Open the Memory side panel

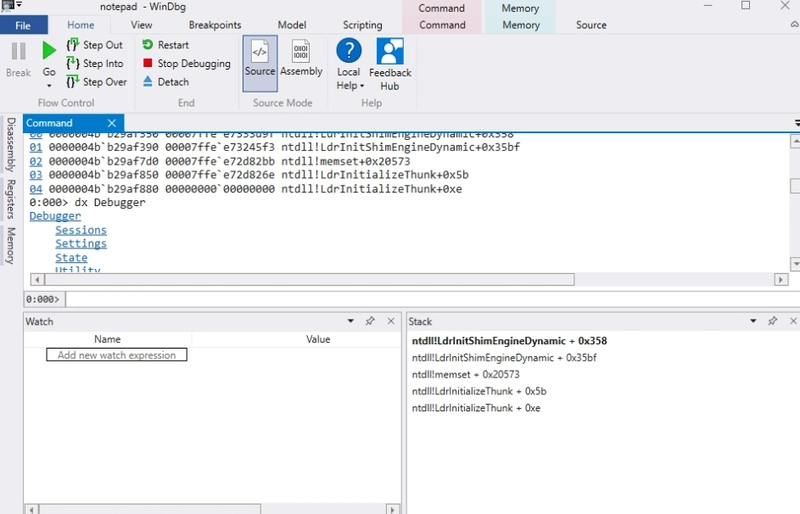coord(10,246)
